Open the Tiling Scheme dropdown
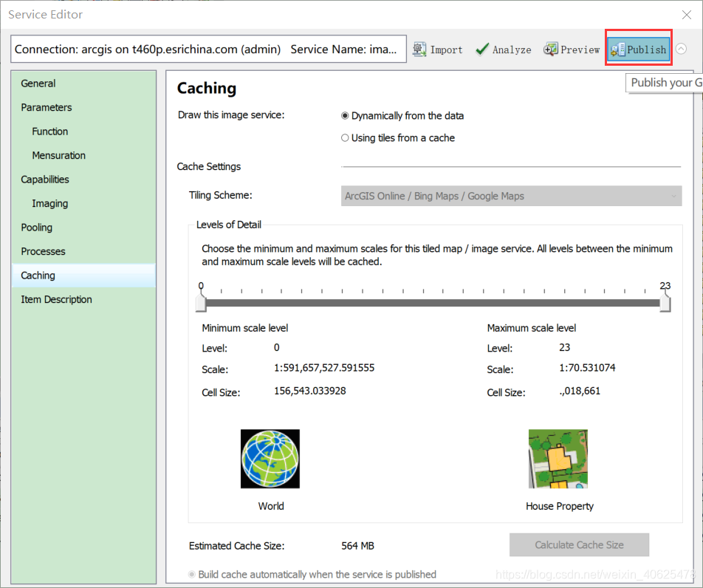703x588 pixels. 511,196
